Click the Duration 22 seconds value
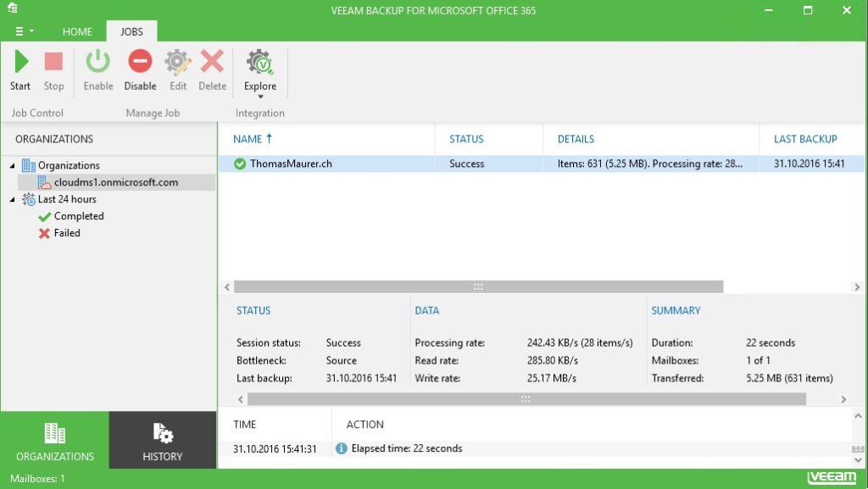 click(x=770, y=343)
